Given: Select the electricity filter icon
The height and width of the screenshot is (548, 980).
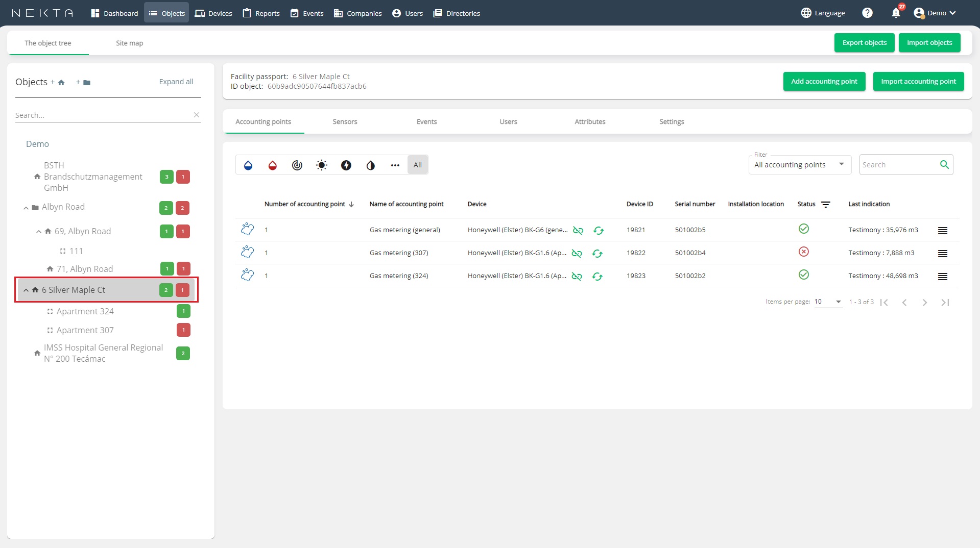Looking at the screenshot, I should [346, 165].
